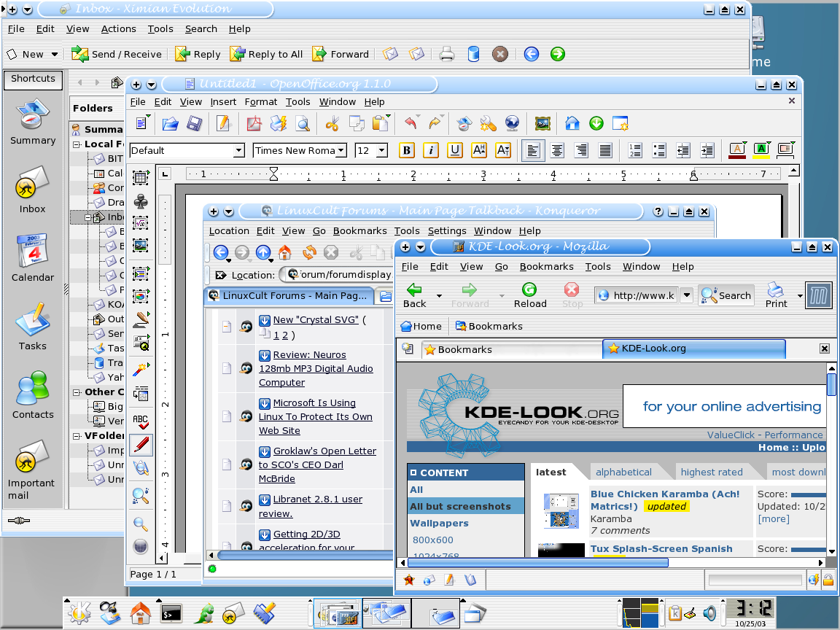
Task: Click Mozilla Reload button
Action: (530, 296)
